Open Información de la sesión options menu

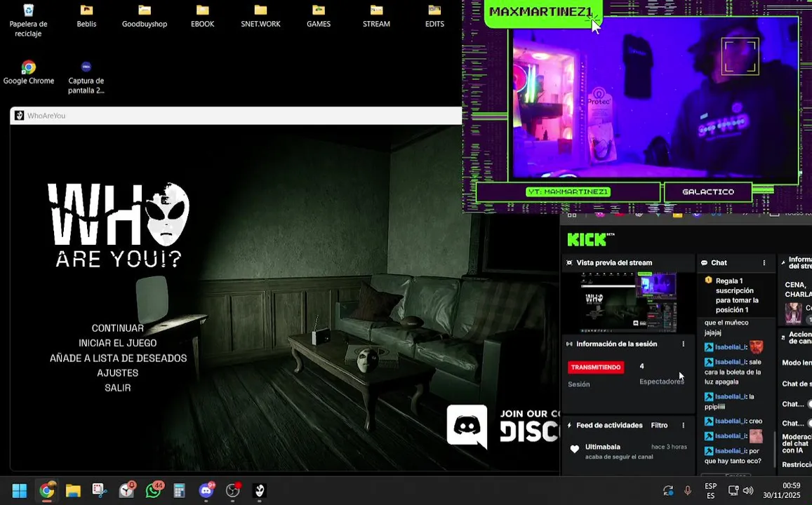pos(683,344)
